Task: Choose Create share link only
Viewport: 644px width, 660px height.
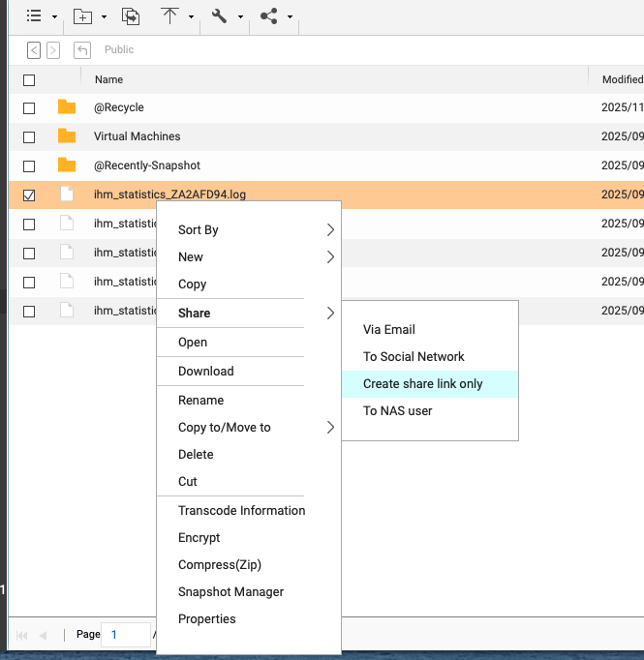Action: tap(422, 384)
